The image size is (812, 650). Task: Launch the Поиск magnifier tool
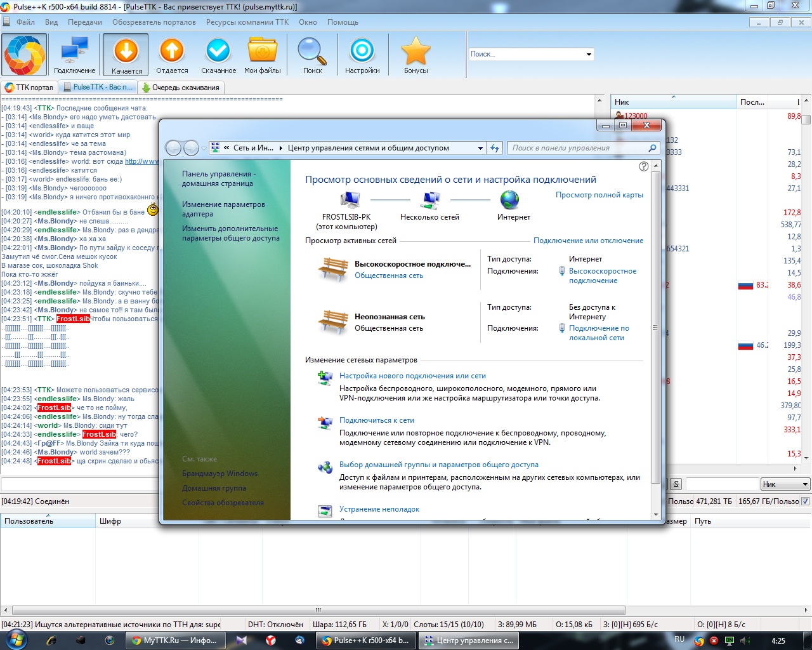point(313,55)
